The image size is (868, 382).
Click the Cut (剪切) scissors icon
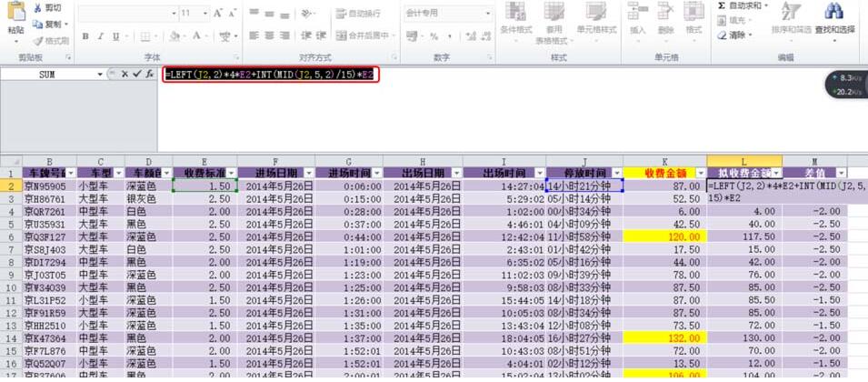click(36, 7)
